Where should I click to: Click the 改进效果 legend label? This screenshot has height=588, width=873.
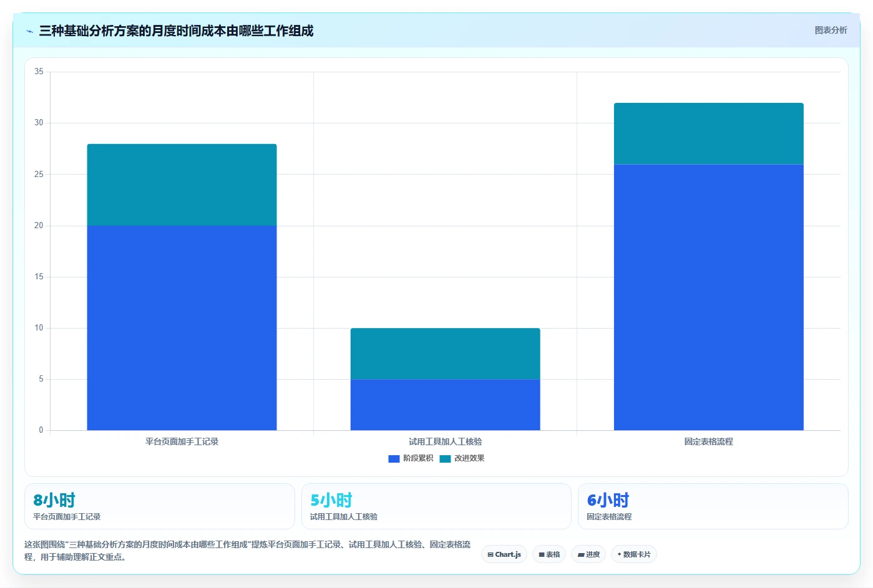(469, 458)
